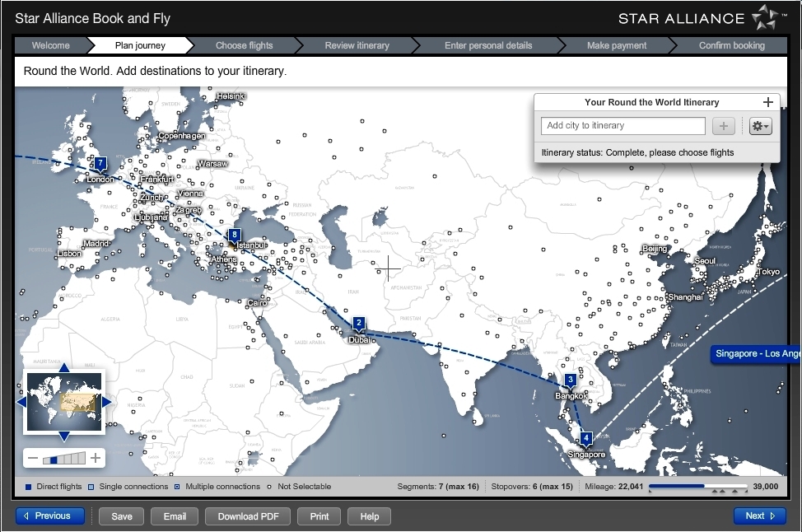This screenshot has height=532, width=802.
Task: Pan the mini-map left with the left arrow
Action: pyautogui.click(x=21, y=402)
